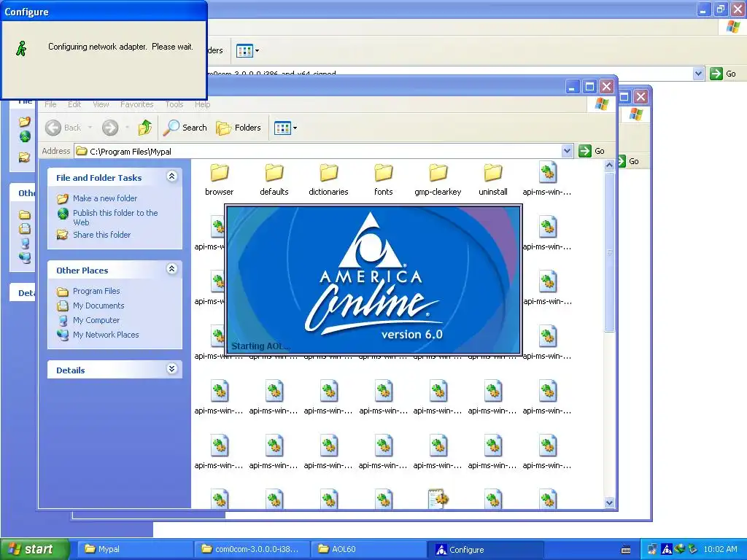Click scroll up arrow in Mypal file list
The height and width of the screenshot is (560, 747).
609,165
